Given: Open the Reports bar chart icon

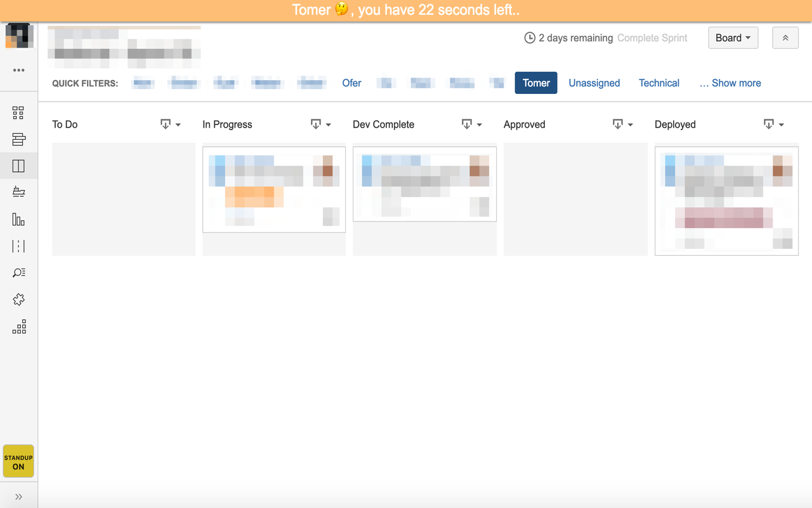Looking at the screenshot, I should (x=18, y=220).
